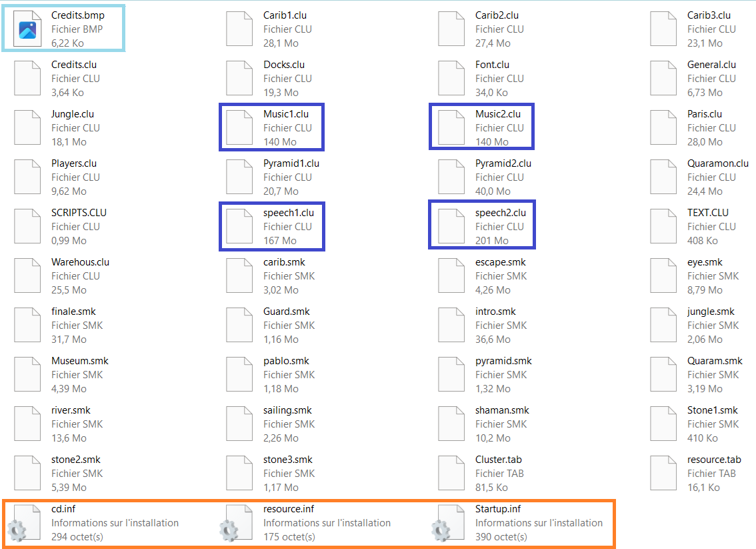Image resolution: width=756 pixels, height=549 pixels.
Task: Click the TEXT.CLU file name
Action: (x=707, y=213)
